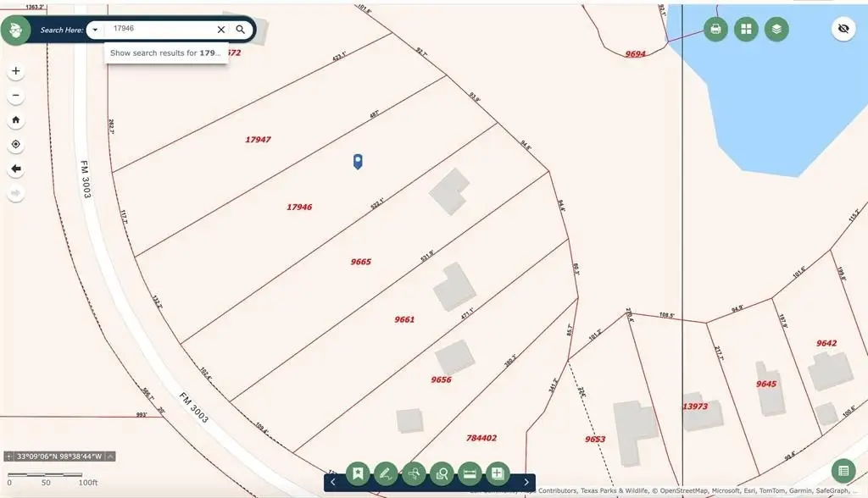Viewport: 868px width, 498px height.
Task: Open the basemap gallery grid
Action: point(746,30)
